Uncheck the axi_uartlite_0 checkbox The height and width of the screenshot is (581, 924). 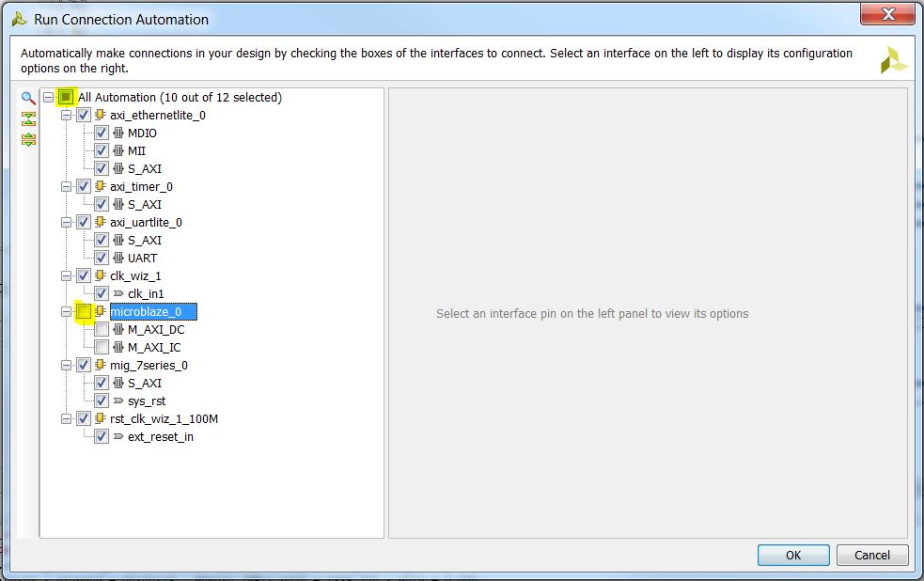click(84, 222)
